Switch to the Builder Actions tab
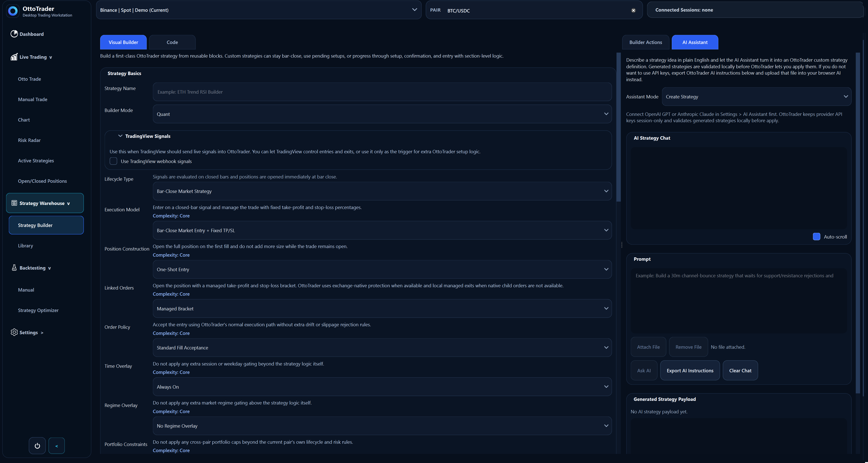The height and width of the screenshot is (463, 868). tap(646, 42)
